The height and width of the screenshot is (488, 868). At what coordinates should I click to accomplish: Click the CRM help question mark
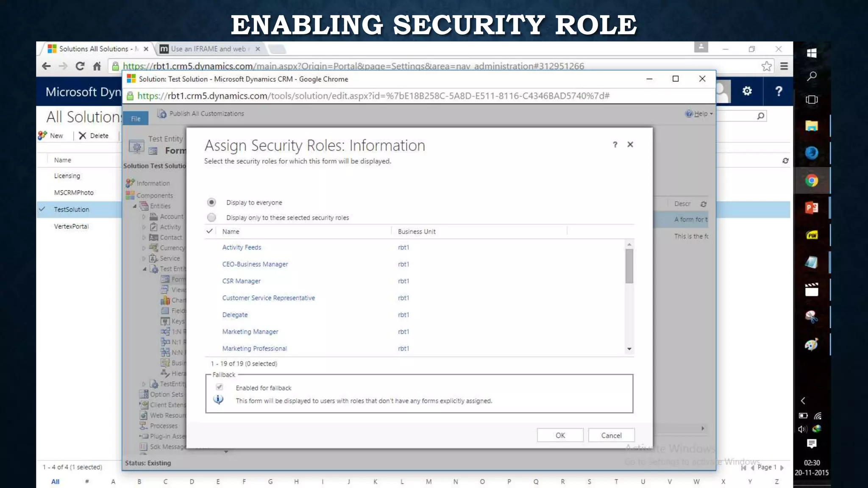[778, 91]
